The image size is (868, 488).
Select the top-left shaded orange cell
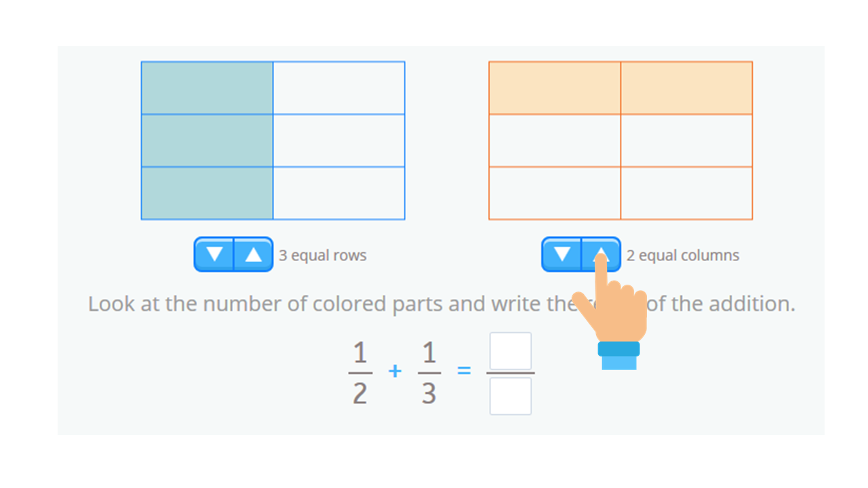click(x=554, y=86)
